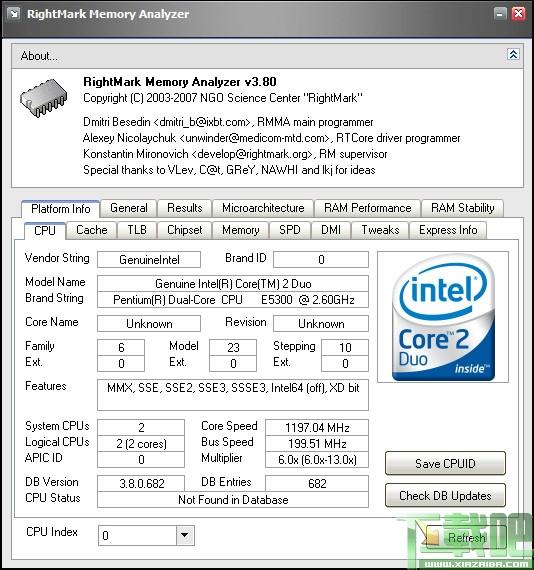
Task: Click the Features list box
Action: (233, 395)
